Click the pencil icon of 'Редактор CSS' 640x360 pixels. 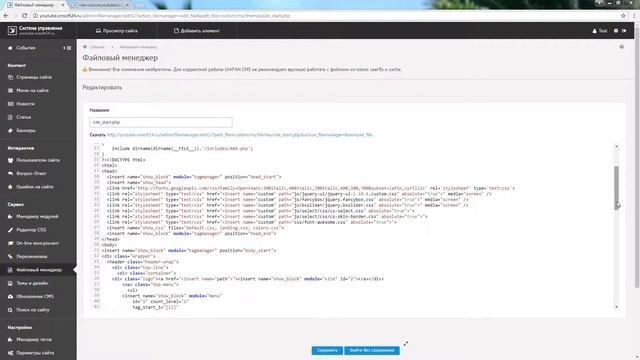coord(10,230)
